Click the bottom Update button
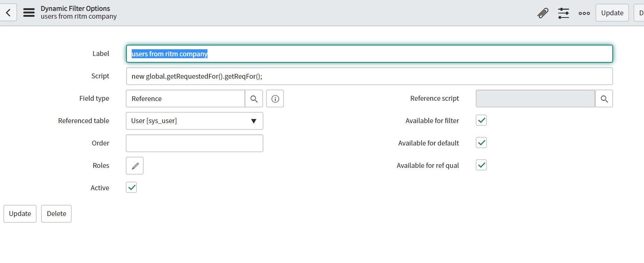Screen dimensions: 644x263 (x=20, y=214)
